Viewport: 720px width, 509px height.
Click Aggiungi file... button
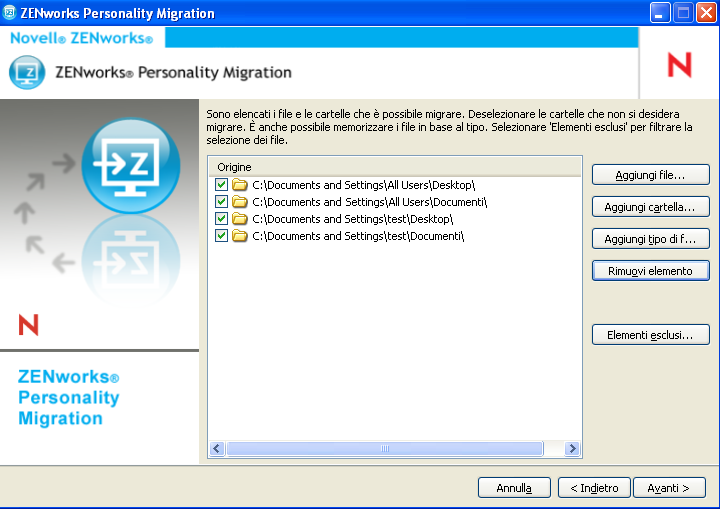651,175
